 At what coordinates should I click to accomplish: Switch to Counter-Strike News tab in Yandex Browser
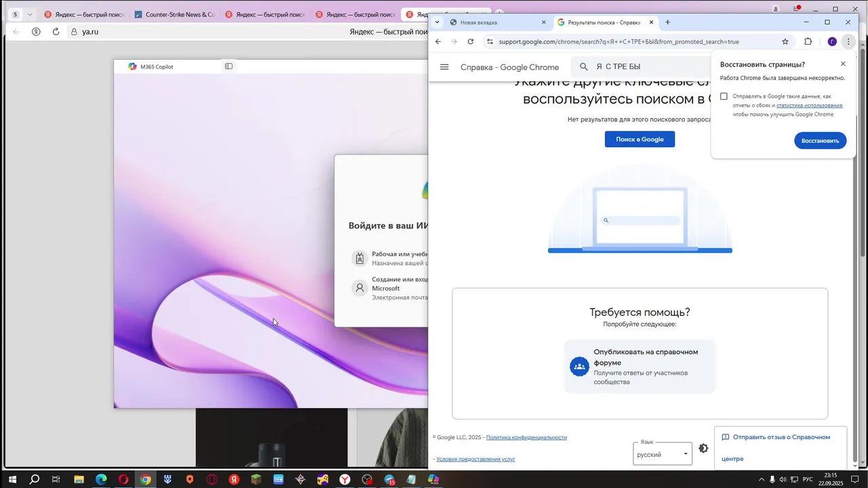coord(175,14)
